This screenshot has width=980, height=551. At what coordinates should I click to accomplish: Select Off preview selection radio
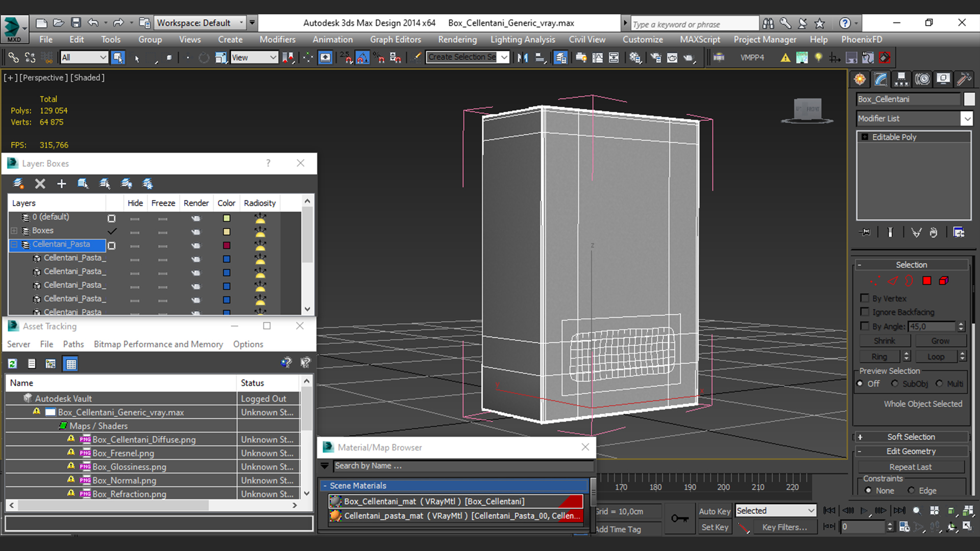861,383
